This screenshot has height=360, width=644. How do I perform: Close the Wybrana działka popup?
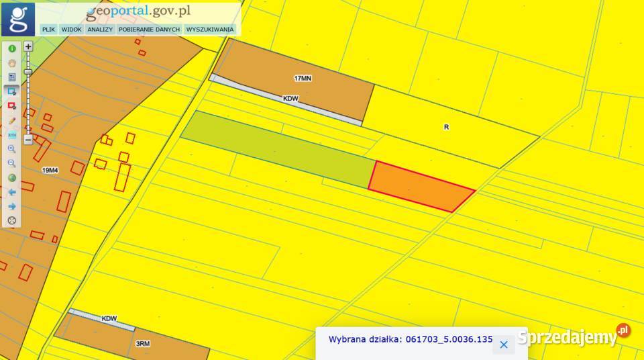[x=504, y=344]
